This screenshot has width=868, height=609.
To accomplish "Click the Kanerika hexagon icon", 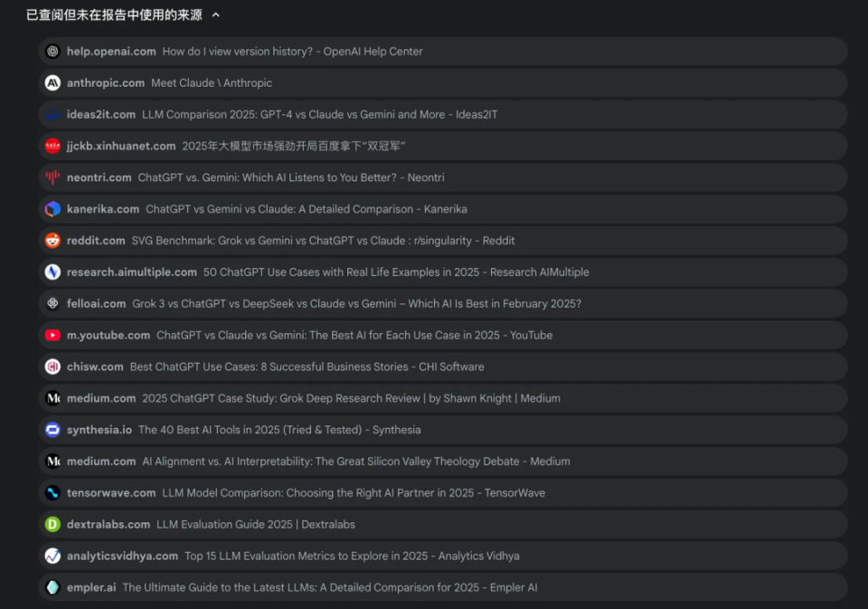I will 52,209.
